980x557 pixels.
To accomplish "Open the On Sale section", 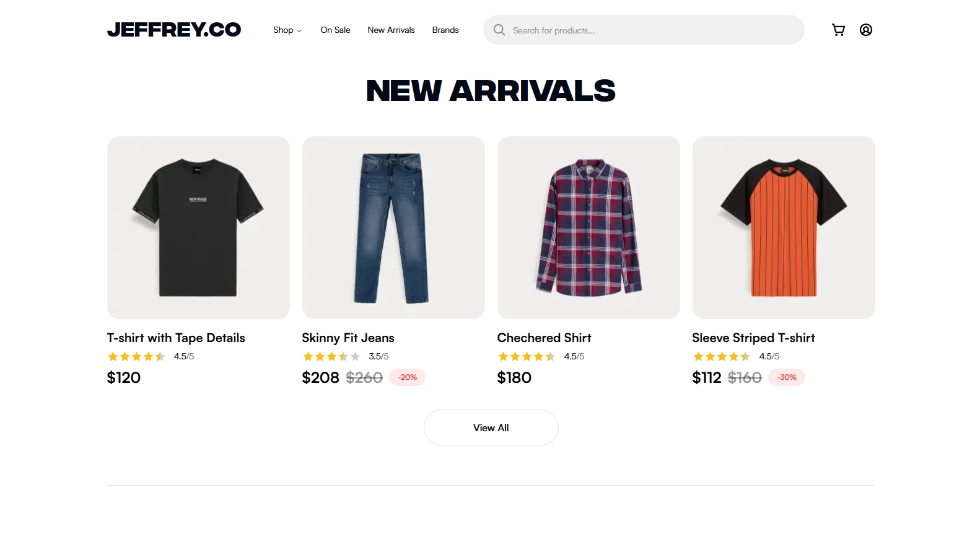I will pyautogui.click(x=335, y=30).
